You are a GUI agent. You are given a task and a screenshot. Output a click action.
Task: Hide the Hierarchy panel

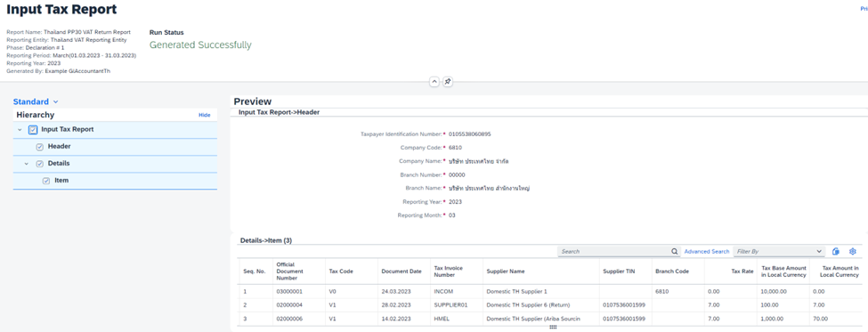coord(205,115)
